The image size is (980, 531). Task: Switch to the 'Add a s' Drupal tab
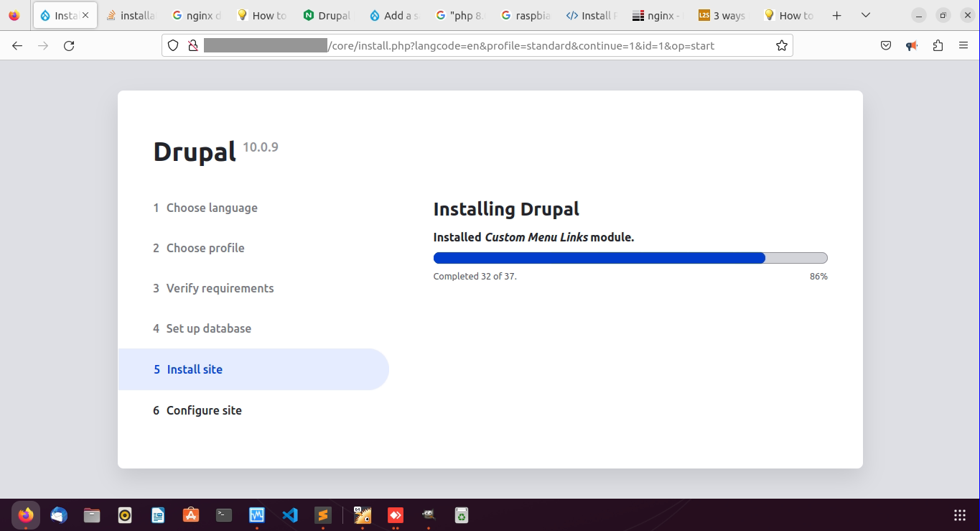point(393,15)
